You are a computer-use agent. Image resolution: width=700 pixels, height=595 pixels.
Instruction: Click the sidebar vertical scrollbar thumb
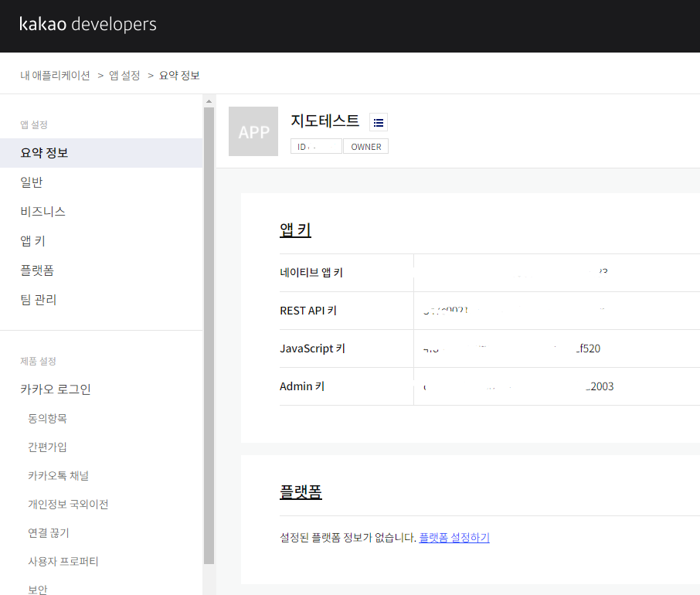click(x=209, y=335)
